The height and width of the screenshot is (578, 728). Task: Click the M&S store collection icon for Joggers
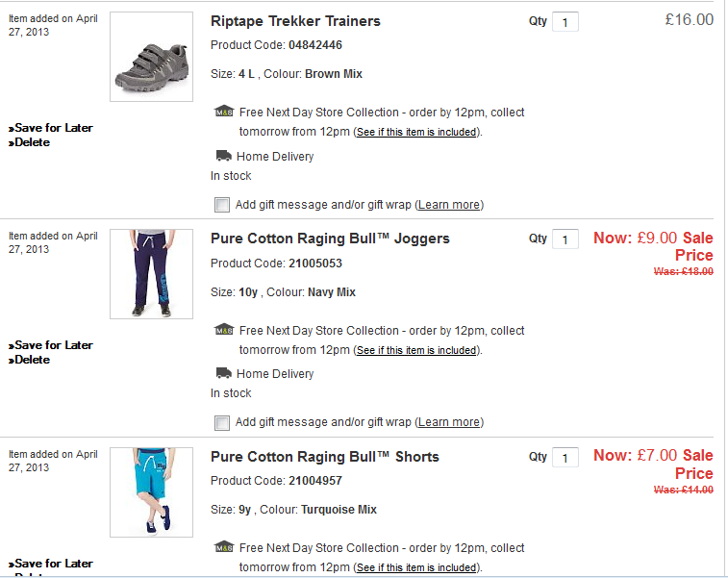[223, 330]
